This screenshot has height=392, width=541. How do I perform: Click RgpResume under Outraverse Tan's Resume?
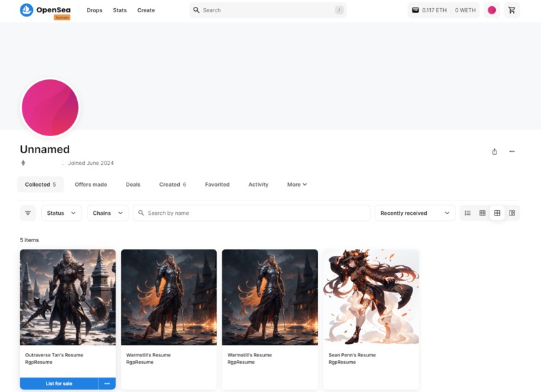(38, 362)
